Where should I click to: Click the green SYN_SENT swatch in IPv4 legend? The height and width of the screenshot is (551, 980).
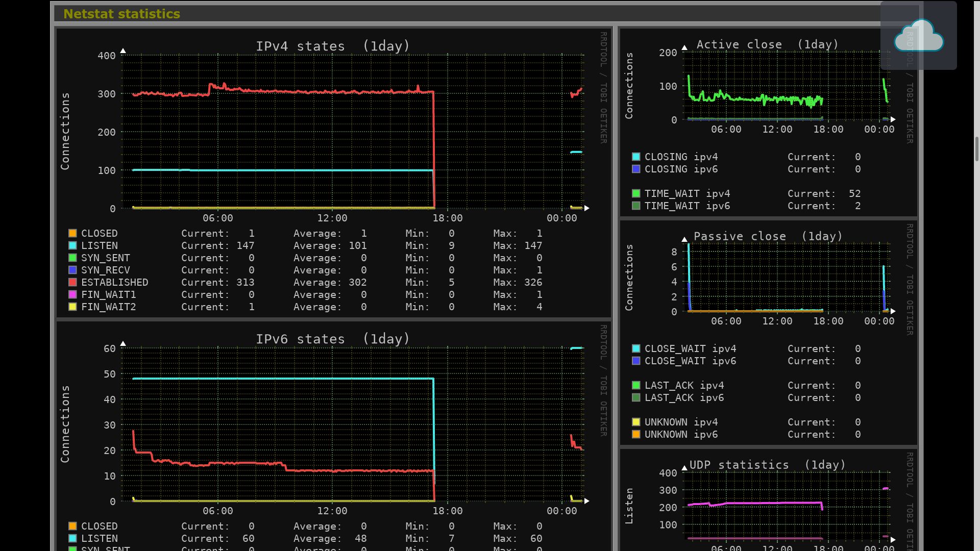pyautogui.click(x=72, y=258)
